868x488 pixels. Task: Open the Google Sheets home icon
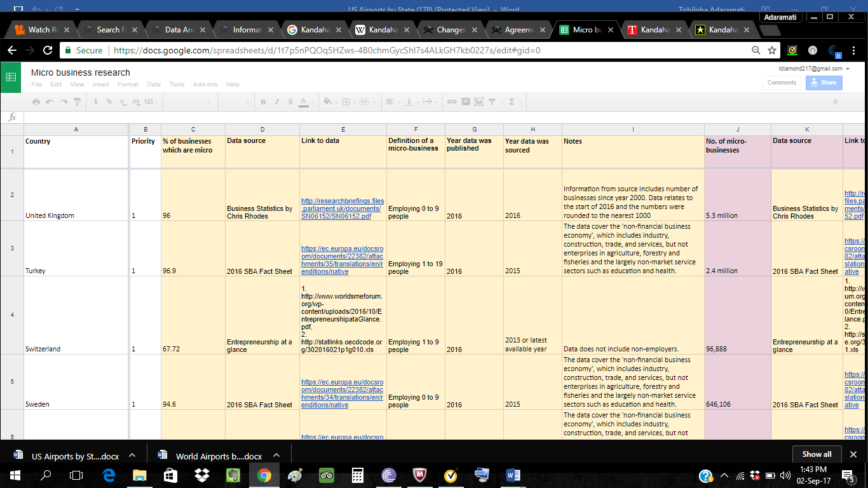point(11,77)
